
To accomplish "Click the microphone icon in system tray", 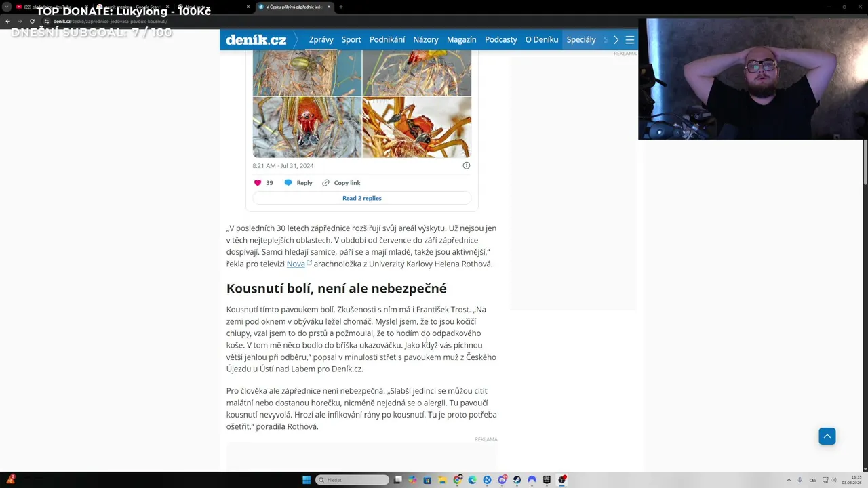I will pyautogui.click(x=800, y=480).
